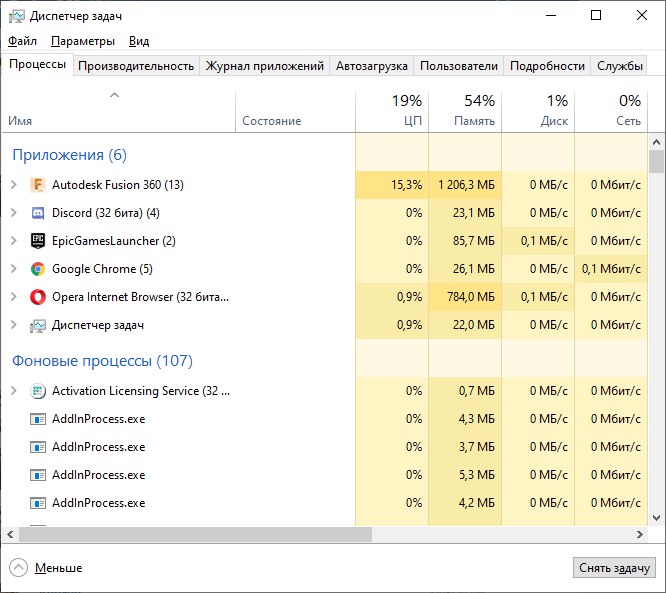The width and height of the screenshot is (666, 593).
Task: Click the Opera Internet Browser icon
Action: click(38, 297)
